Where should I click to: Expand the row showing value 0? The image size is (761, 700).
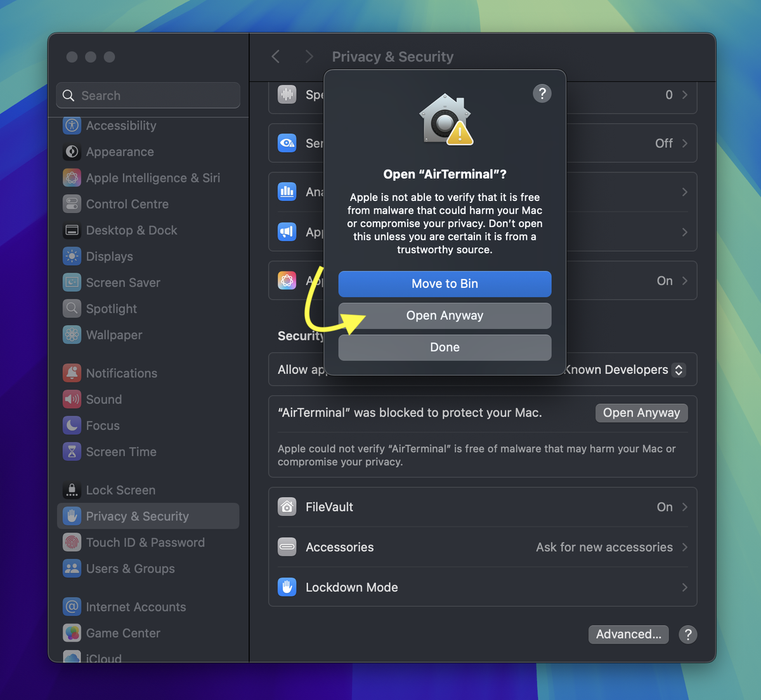coord(684,94)
